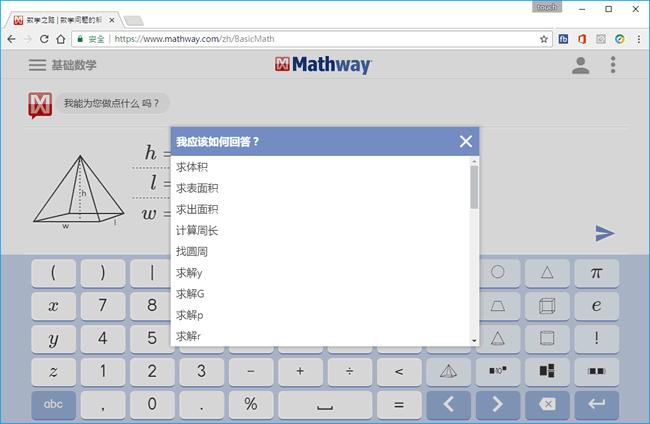Tap the variable z key
Viewport: 650px width, 424px height.
pos(53,371)
